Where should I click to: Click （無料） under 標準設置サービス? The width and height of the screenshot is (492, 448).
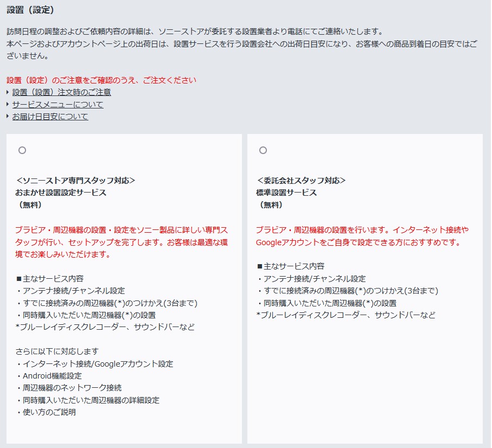click(x=271, y=205)
